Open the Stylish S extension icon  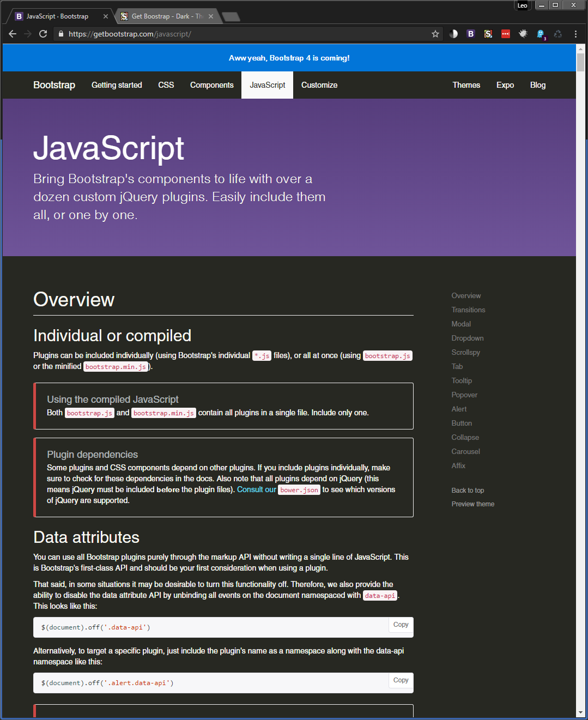pyautogui.click(x=488, y=34)
